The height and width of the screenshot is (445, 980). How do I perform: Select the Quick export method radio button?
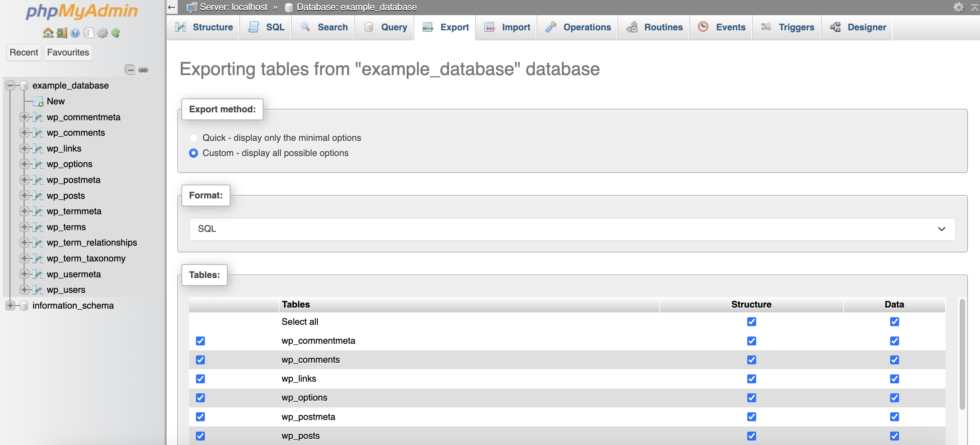coord(194,138)
